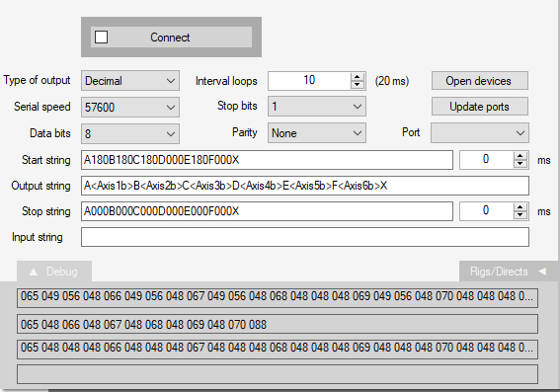Open the Type of output dropdown

pos(130,81)
